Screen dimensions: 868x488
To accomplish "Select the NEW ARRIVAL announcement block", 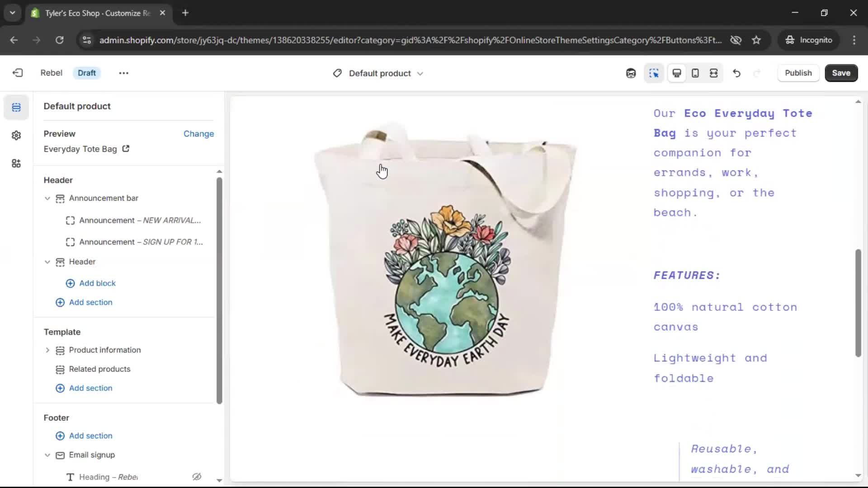I will (x=140, y=220).
